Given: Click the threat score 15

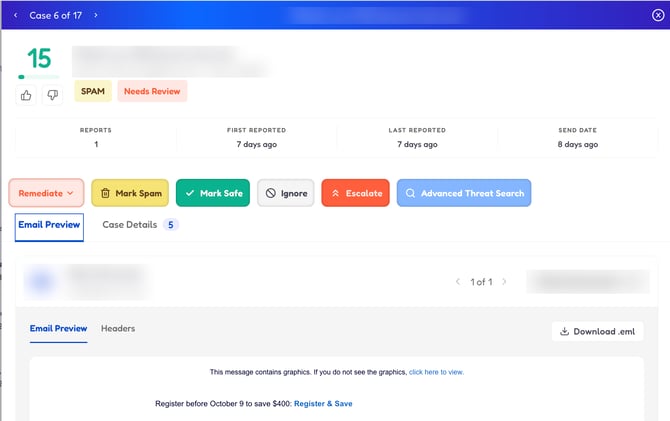Looking at the screenshot, I should pos(39,58).
